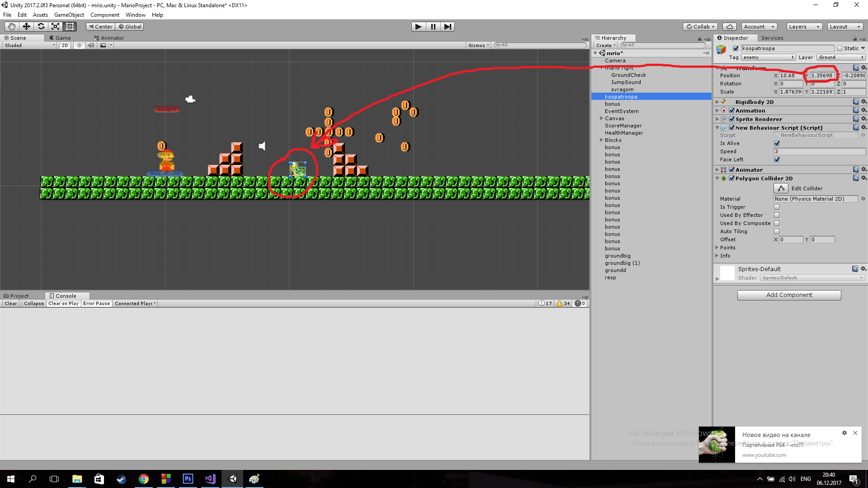Start Play mode
This screenshot has width=868, height=488.
pos(419,27)
